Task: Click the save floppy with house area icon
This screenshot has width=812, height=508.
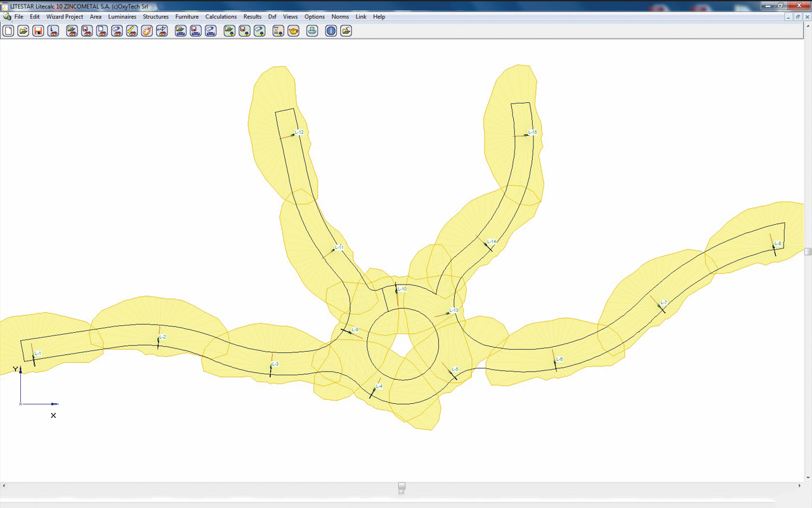Action: coord(87,30)
